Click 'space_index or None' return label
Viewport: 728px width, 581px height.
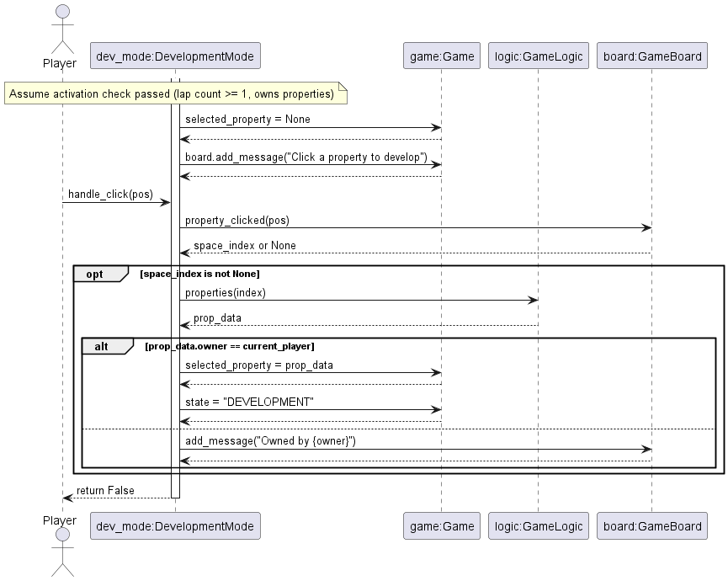coord(245,246)
